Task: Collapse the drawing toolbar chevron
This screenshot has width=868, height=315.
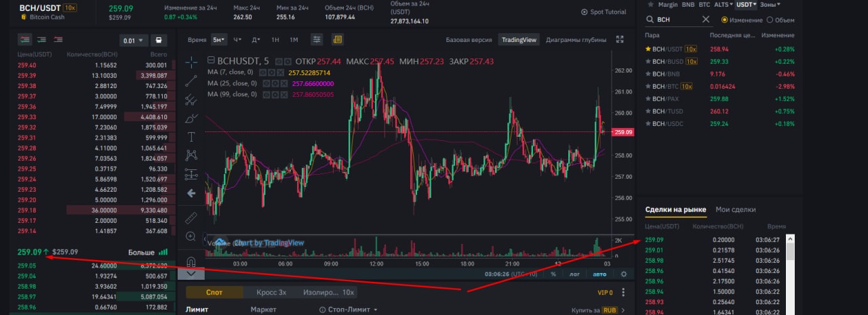Action: (x=191, y=273)
